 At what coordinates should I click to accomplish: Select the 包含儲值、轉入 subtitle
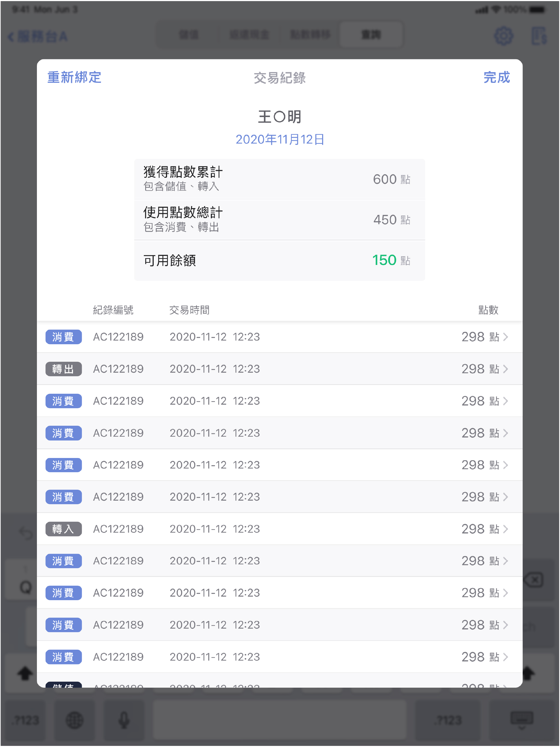click(x=181, y=186)
